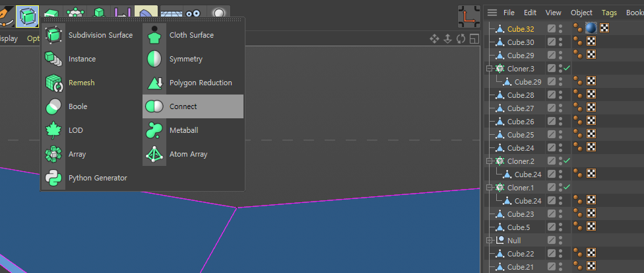Disable Cloner.3 via its green checkmark
This screenshot has width=644, height=273.
point(567,68)
